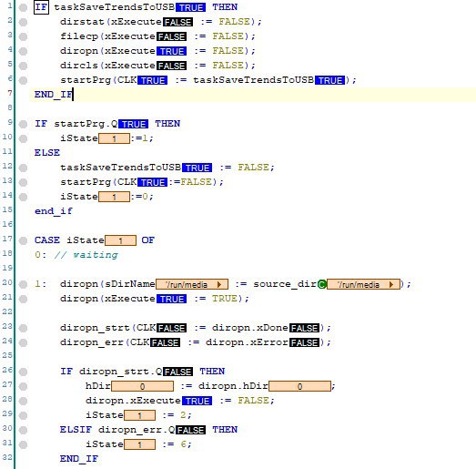This screenshot has width=476, height=469.
Task: Toggle breakpoint marker on line 31 iState := 6
Action: tap(23, 445)
